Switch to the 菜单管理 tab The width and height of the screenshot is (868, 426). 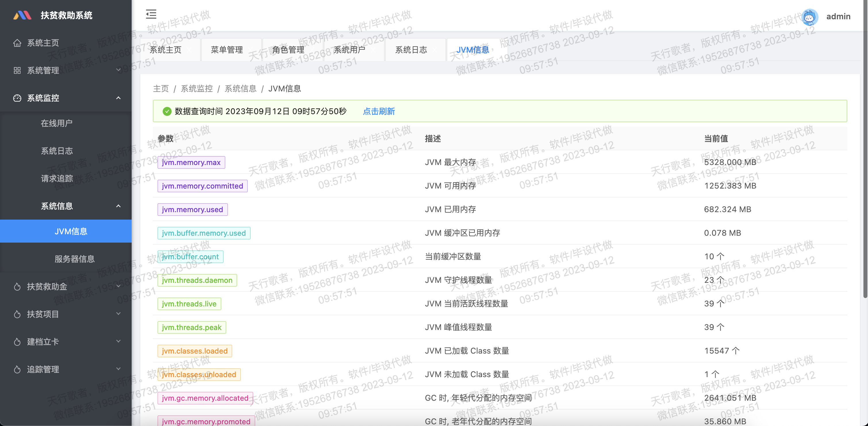227,50
